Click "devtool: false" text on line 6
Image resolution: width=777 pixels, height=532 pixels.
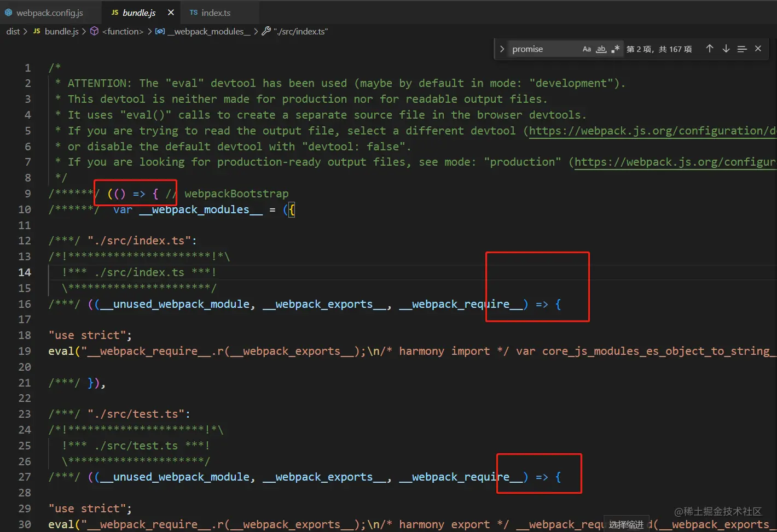click(353, 147)
